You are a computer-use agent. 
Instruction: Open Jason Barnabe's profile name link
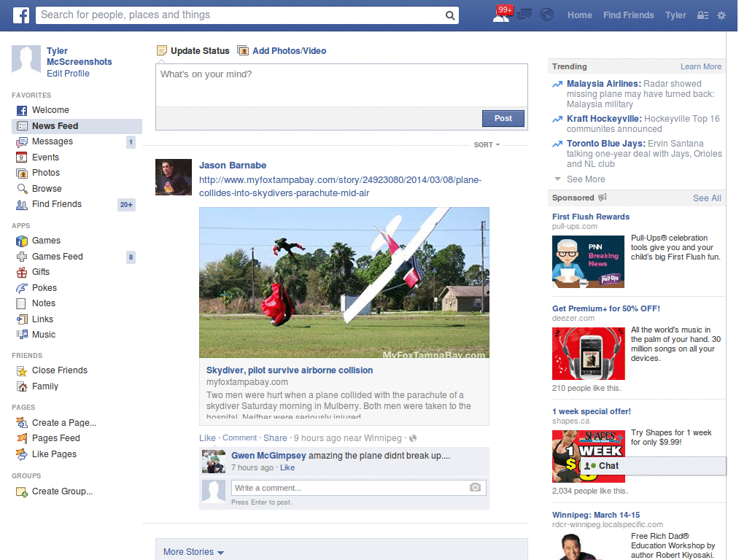[233, 166]
